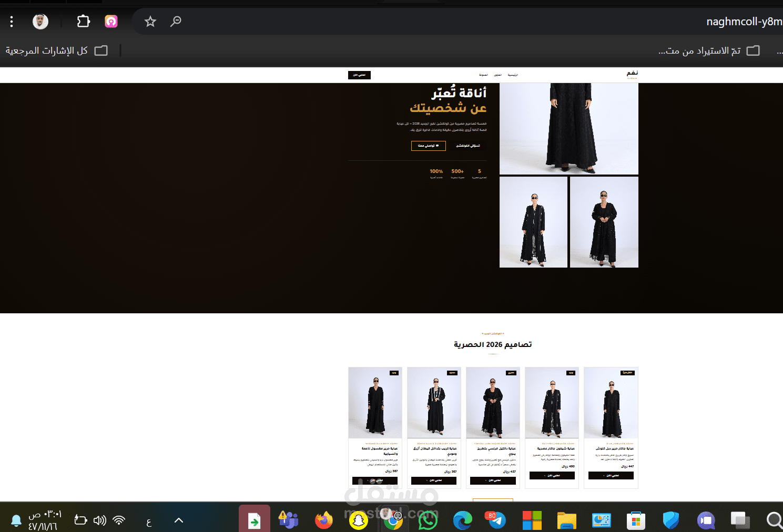Viewport: 783px width, 532px height.
Task: Open Task View from taskbar
Action: [x=740, y=520]
